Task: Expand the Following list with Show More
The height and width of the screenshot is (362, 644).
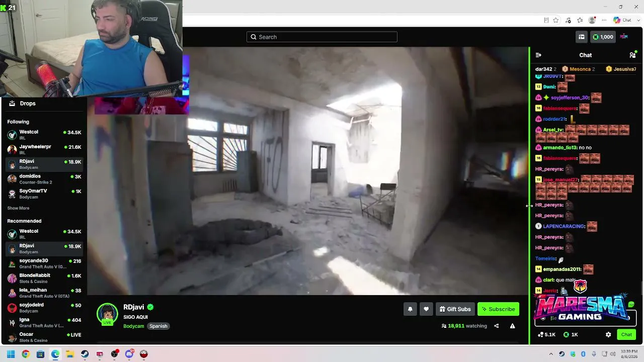Action: click(18, 208)
